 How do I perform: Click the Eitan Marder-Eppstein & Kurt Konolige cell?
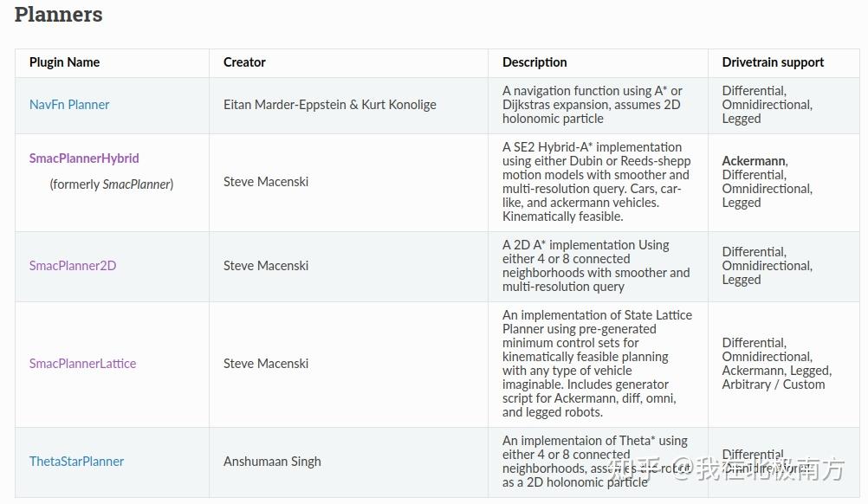coord(330,105)
